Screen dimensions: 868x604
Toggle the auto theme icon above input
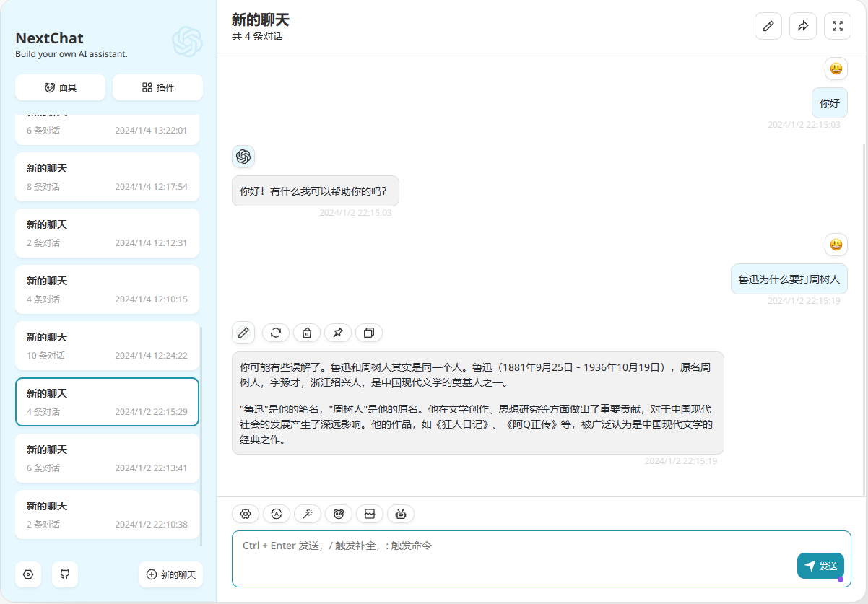277,514
